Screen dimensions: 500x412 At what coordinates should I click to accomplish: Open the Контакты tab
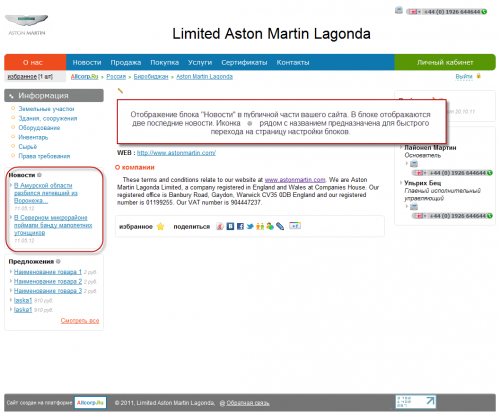tap(293, 62)
